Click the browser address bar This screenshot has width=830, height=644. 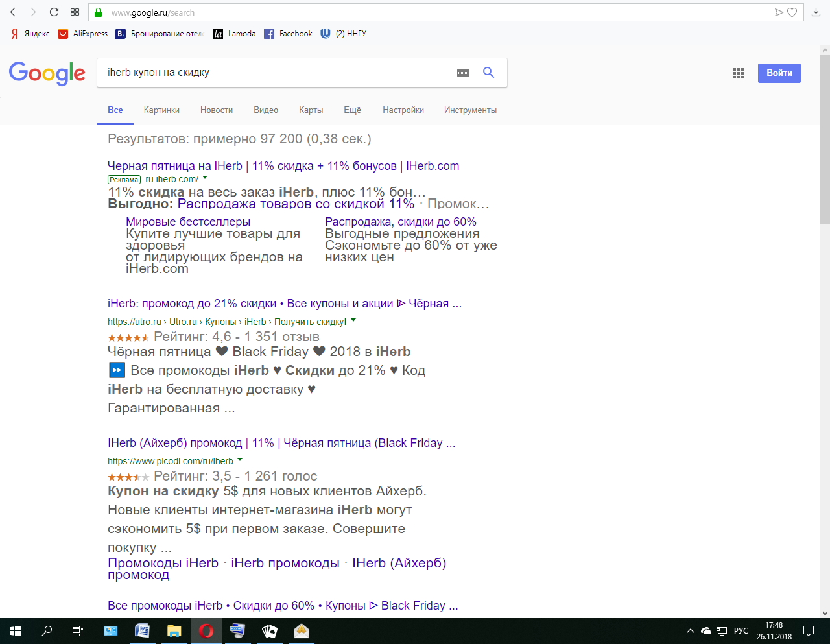441,12
